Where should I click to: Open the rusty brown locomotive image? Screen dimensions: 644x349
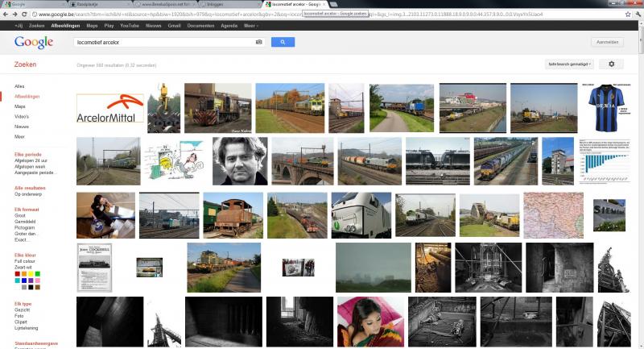click(233, 215)
